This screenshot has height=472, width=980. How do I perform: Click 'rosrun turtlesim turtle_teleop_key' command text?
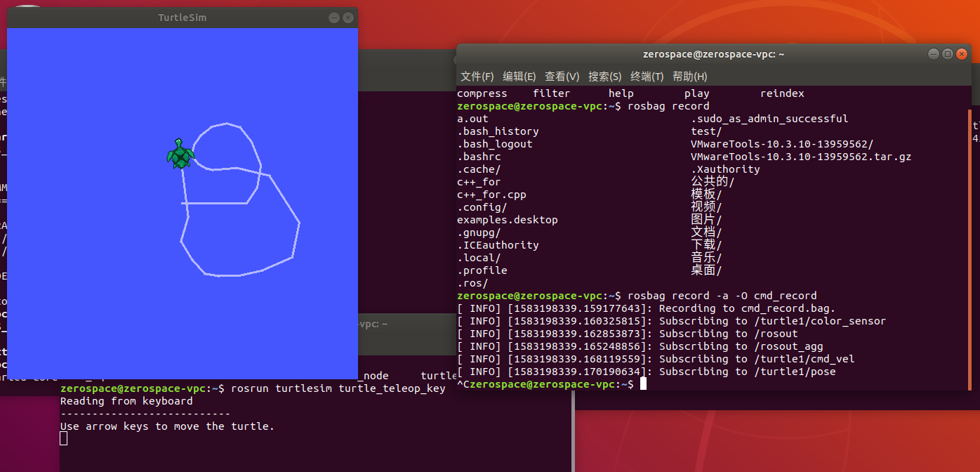(338, 388)
